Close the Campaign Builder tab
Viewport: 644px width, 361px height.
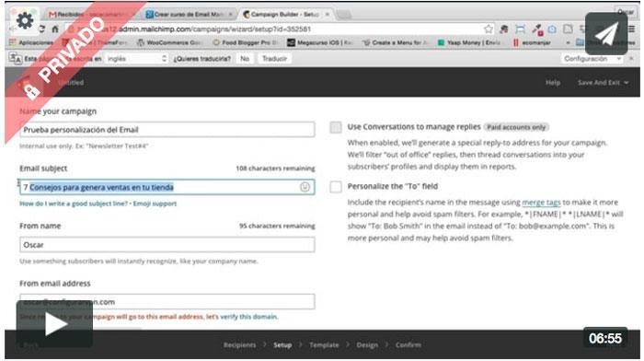[x=328, y=15]
